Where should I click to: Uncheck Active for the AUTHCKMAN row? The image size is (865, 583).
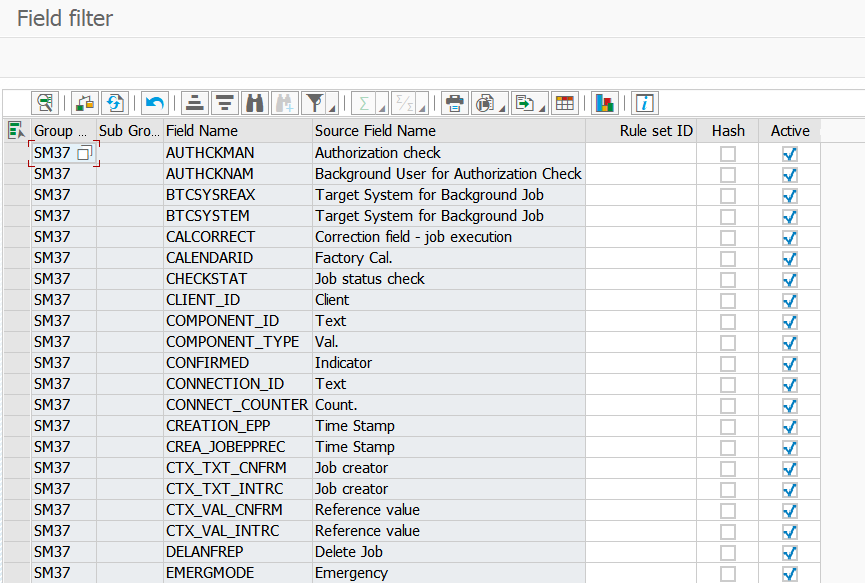point(790,153)
